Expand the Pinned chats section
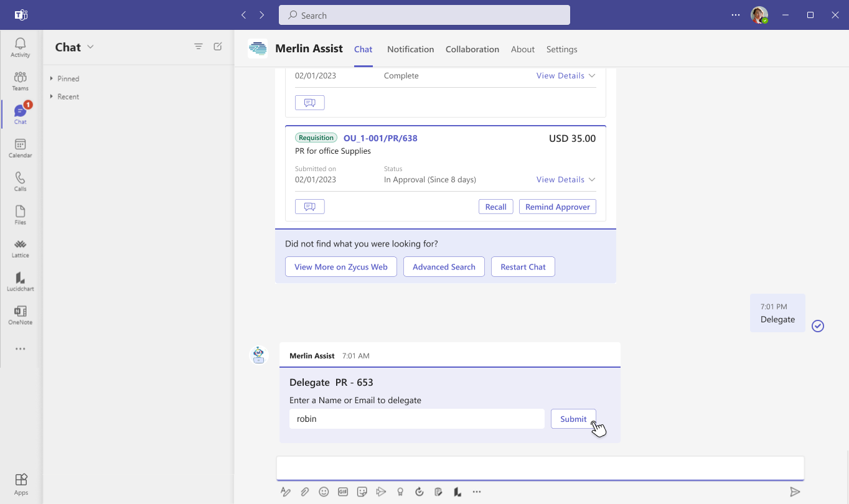The width and height of the screenshot is (849, 504). 65,78
